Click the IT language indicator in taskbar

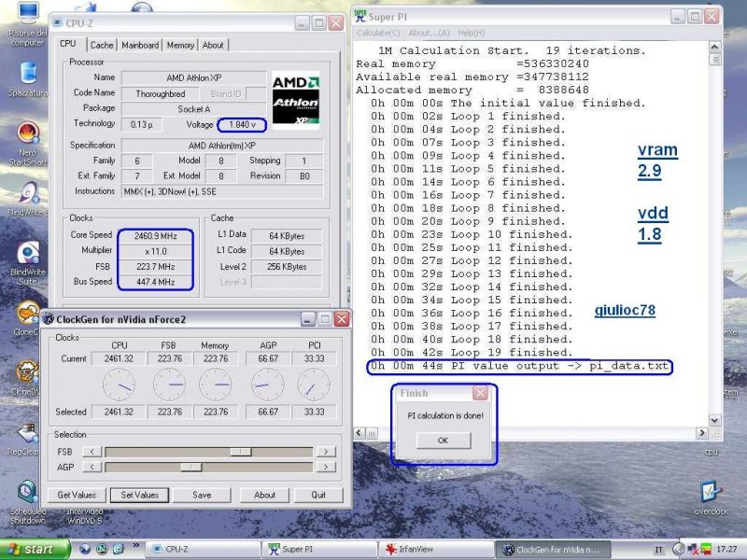tap(658, 550)
